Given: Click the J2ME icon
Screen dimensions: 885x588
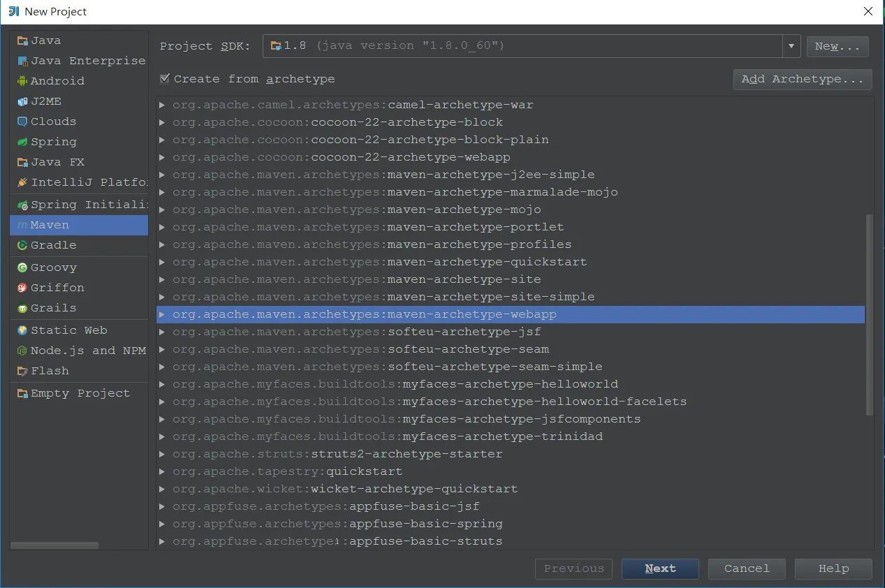Looking at the screenshot, I should [22, 101].
